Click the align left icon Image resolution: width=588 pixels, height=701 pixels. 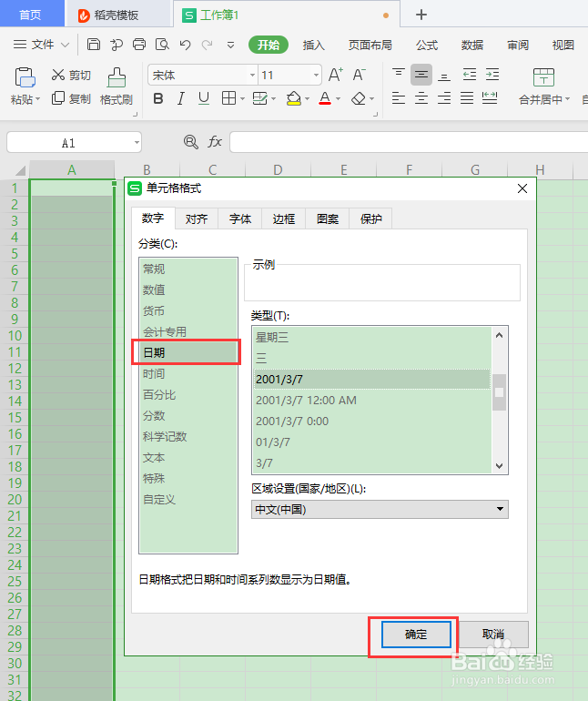pos(399,97)
